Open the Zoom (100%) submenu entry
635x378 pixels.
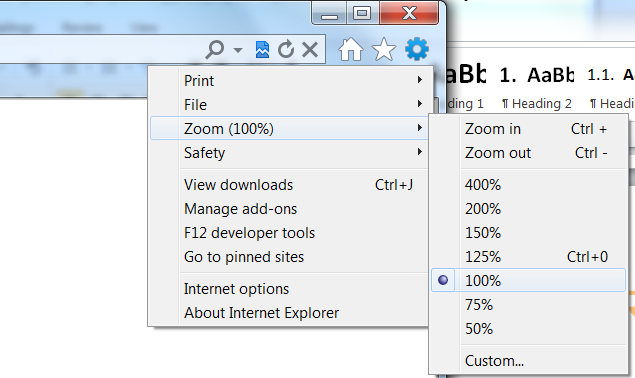[x=289, y=128]
